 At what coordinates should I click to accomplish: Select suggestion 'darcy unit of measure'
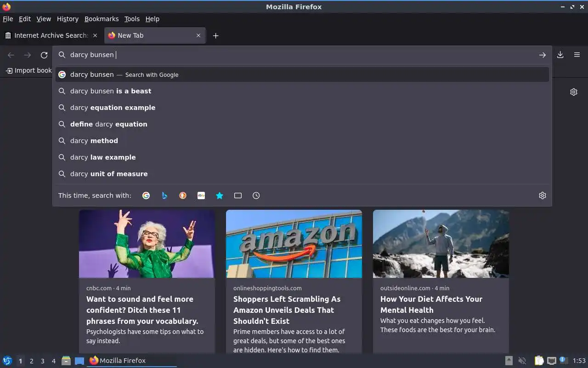point(302,174)
